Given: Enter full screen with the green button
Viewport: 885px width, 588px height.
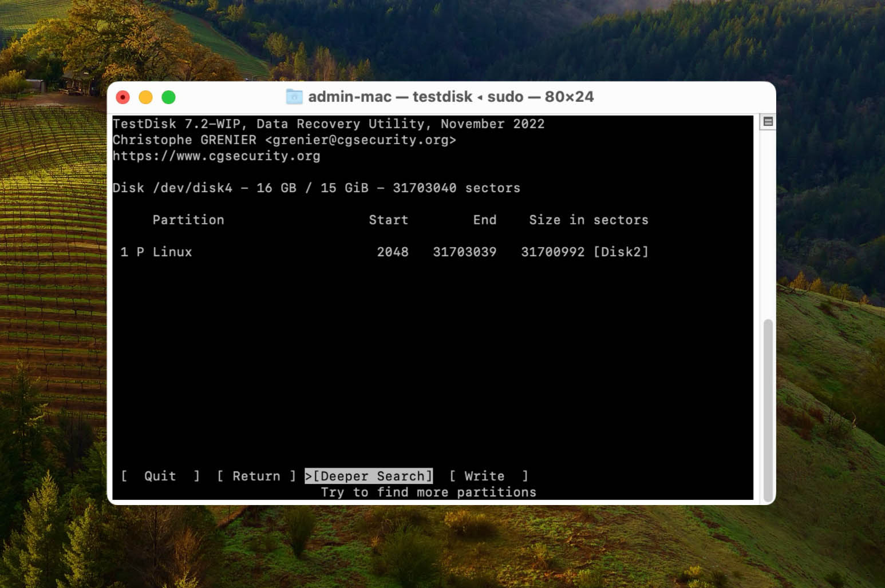Looking at the screenshot, I should pos(168,97).
